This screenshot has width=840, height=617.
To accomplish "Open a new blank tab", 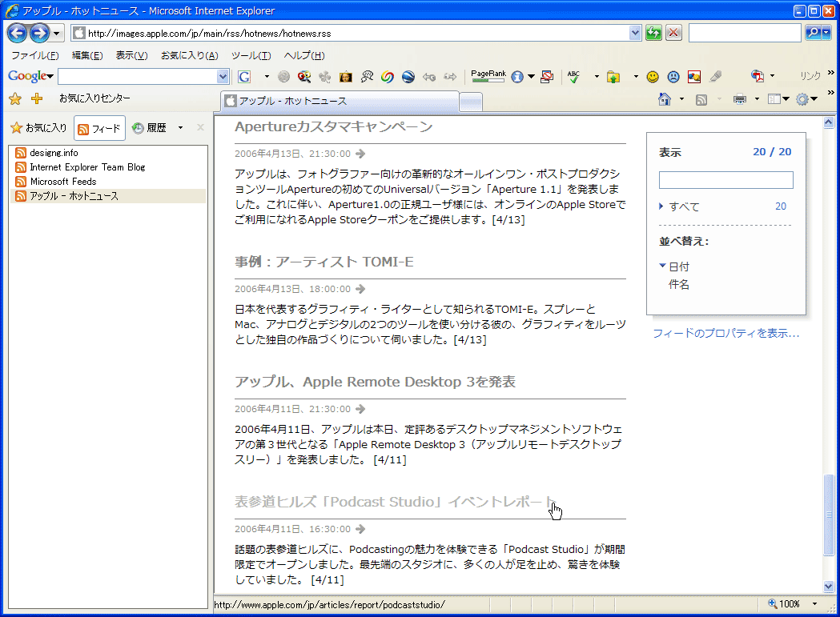I will 471,101.
